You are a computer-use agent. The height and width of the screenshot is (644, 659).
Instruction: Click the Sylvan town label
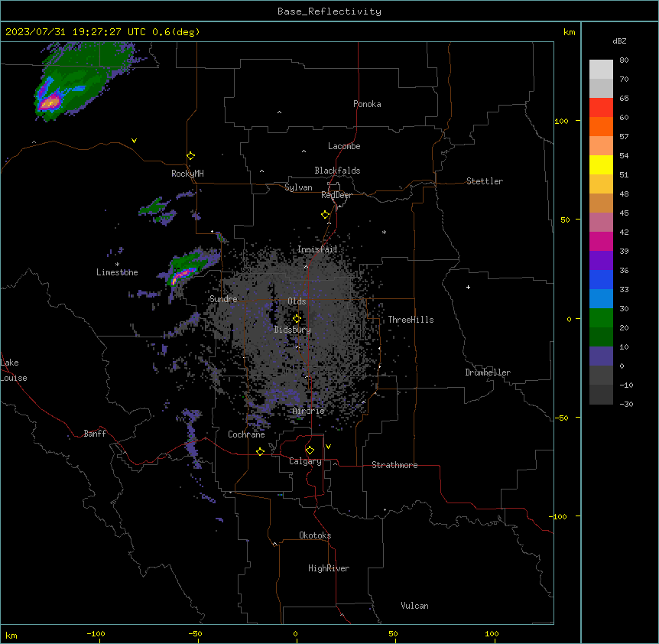(298, 187)
